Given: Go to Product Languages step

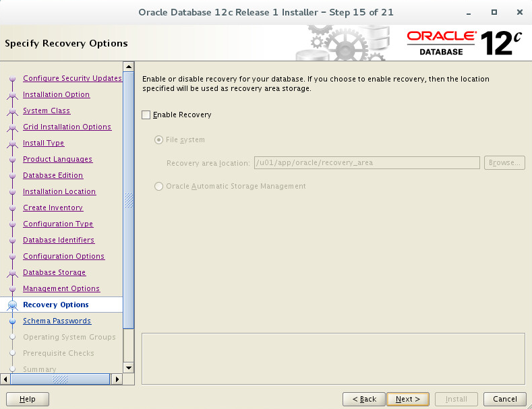Looking at the screenshot, I should pyautogui.click(x=58, y=160).
